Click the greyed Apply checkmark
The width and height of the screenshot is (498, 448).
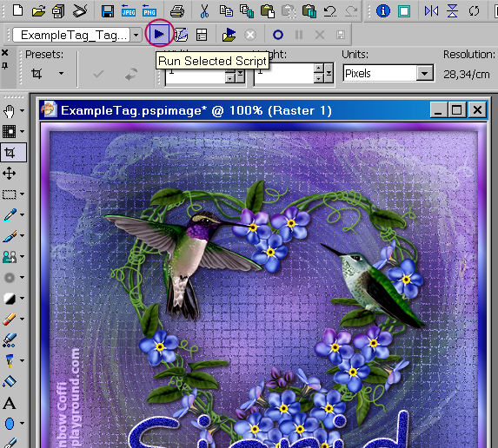[98, 75]
